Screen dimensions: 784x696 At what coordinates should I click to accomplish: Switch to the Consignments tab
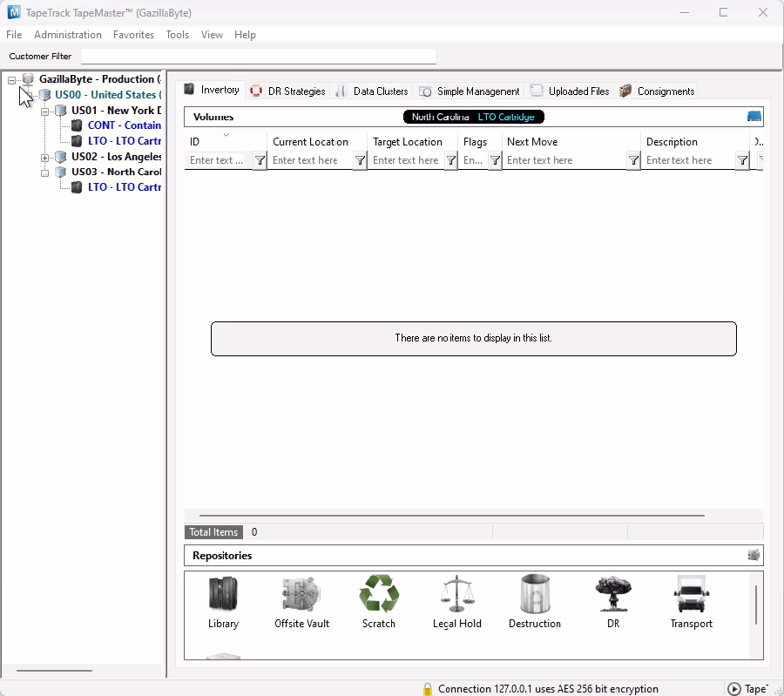click(657, 91)
